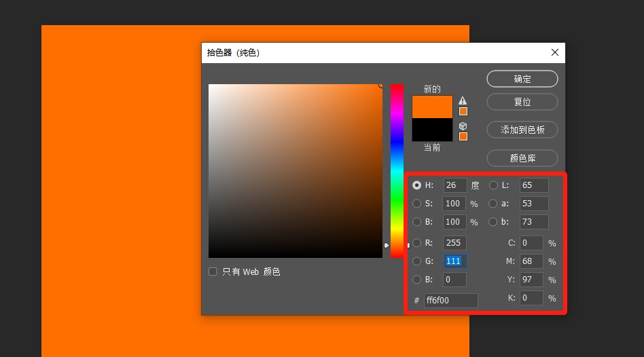Click the out-of-gamut warning triangle icon

pos(463,100)
